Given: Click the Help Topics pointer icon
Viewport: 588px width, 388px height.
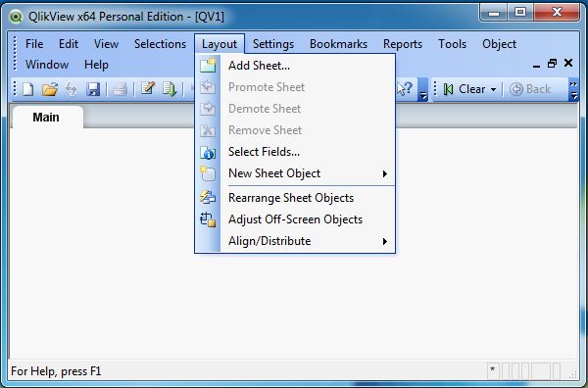Looking at the screenshot, I should (x=405, y=89).
